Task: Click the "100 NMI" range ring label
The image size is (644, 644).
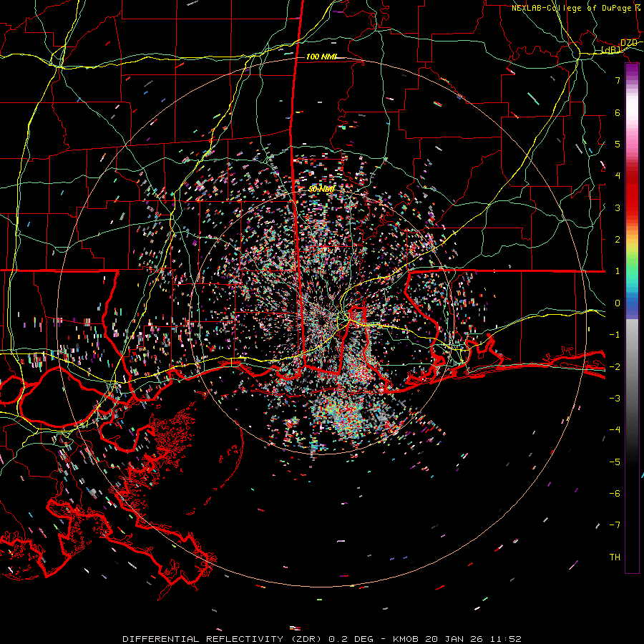Action: pos(321,57)
